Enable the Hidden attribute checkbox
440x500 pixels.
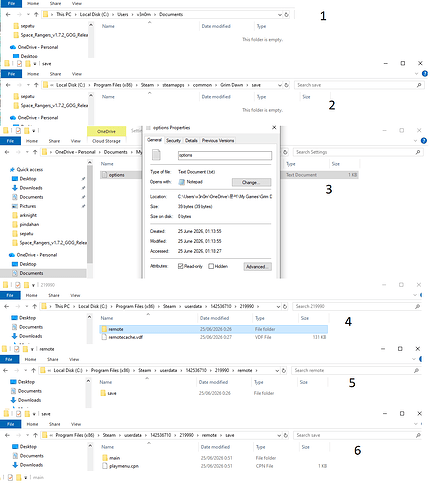tap(211, 266)
